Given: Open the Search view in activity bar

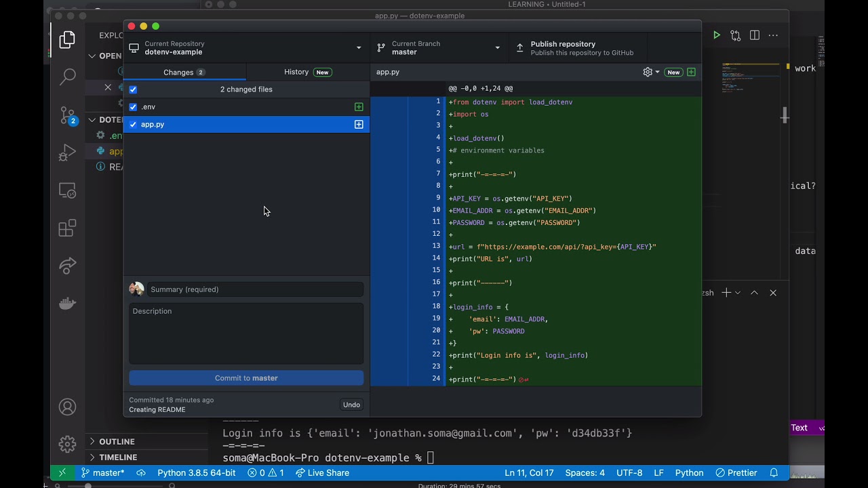Looking at the screenshot, I should pos(67,77).
